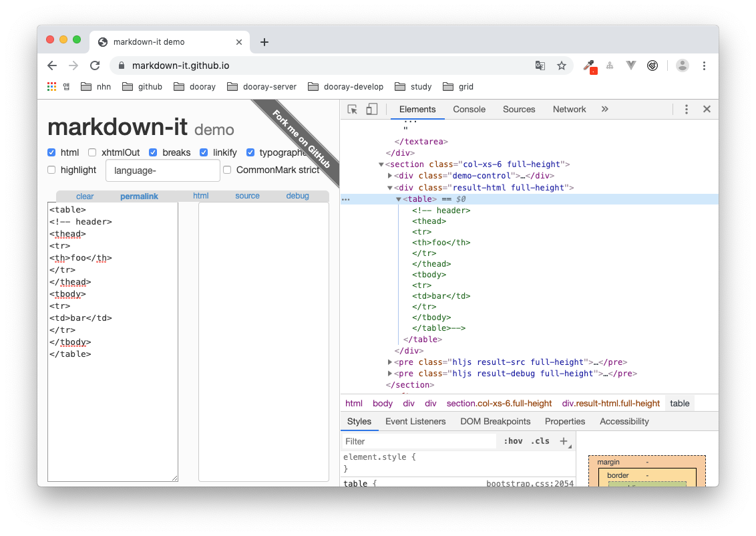Select the inspect element icon in DevTools

(351, 108)
